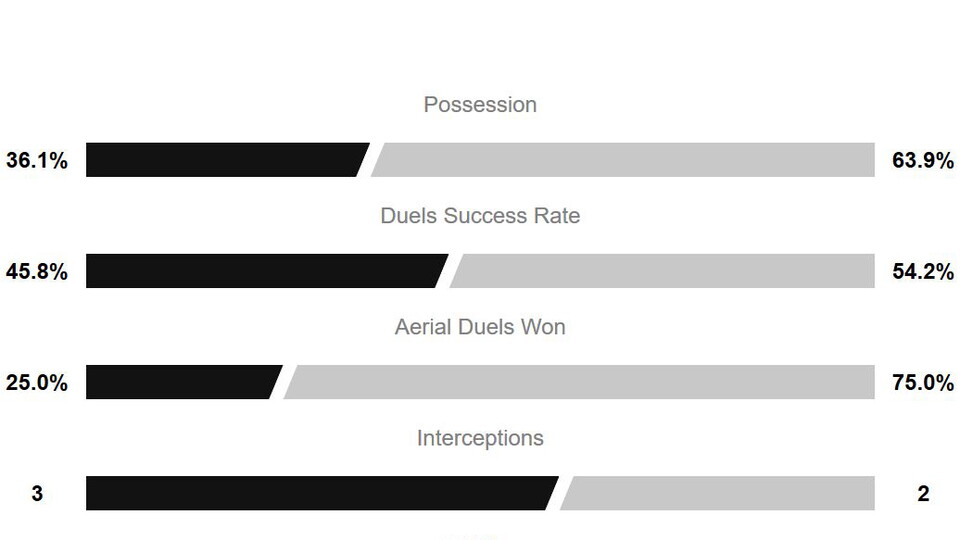Select the 75.0% aerial duels value

pos(923,382)
